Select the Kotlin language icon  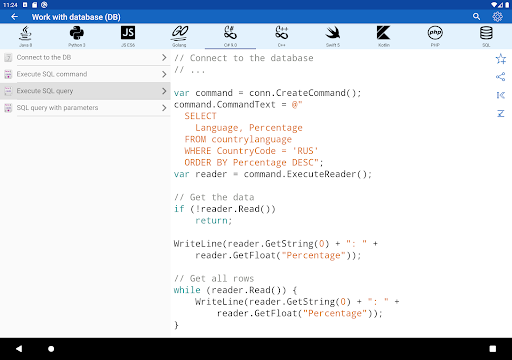(x=384, y=36)
